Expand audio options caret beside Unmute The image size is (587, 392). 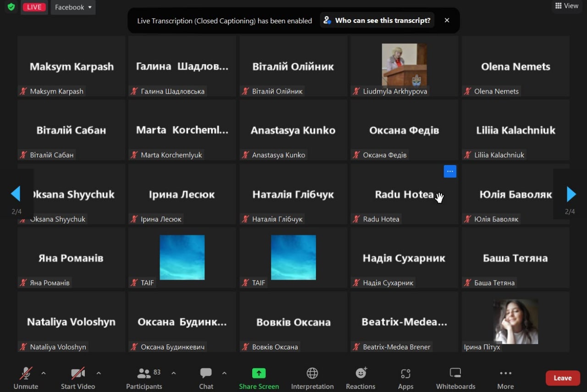44,373
